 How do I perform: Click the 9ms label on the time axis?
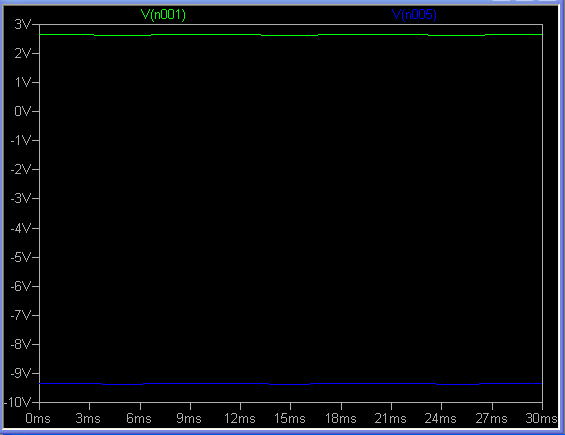(x=189, y=418)
